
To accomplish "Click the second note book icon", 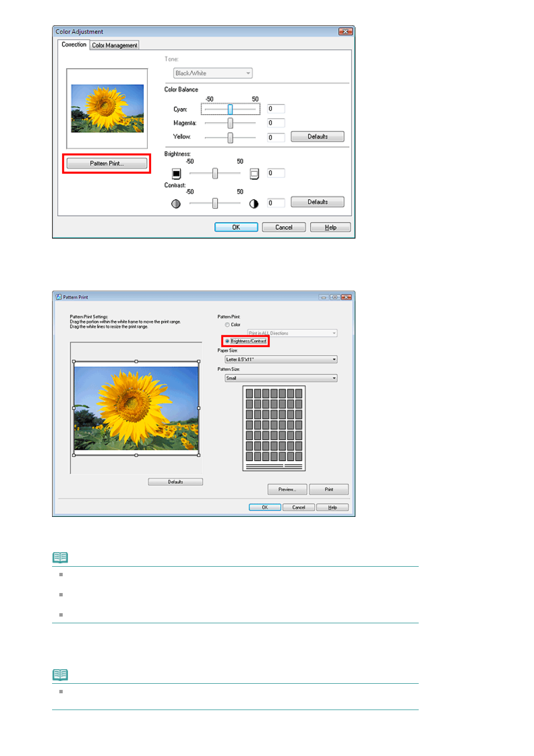I will click(x=60, y=675).
